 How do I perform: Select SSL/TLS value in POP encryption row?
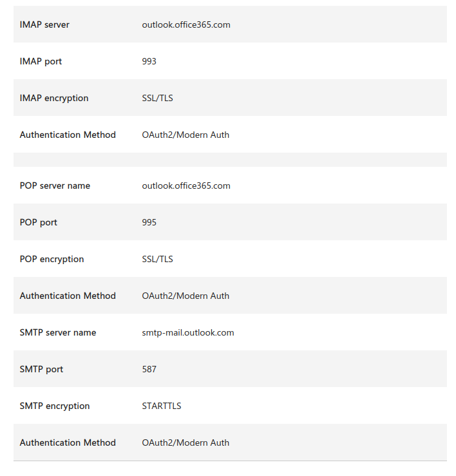click(157, 259)
